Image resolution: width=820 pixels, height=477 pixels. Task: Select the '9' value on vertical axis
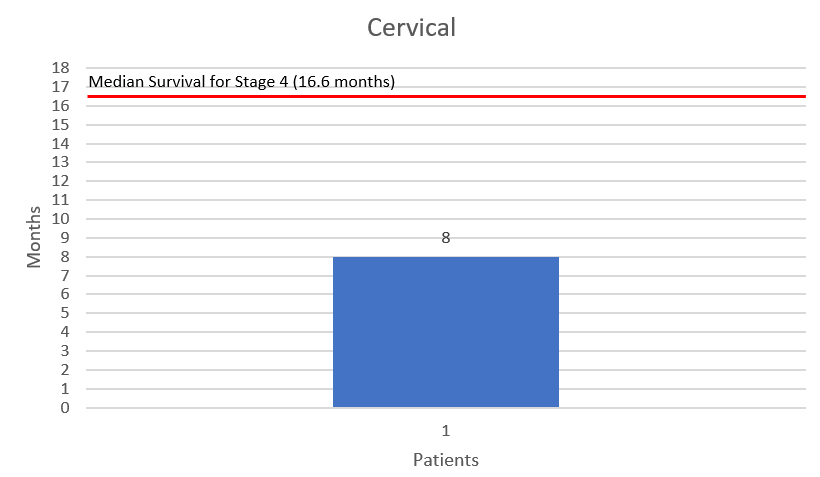[x=64, y=238]
